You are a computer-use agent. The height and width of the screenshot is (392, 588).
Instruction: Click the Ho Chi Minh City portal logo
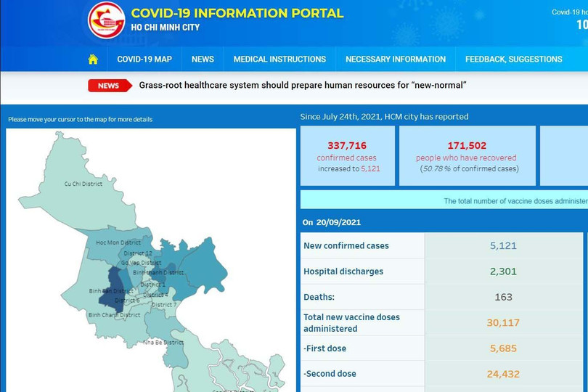[107, 20]
